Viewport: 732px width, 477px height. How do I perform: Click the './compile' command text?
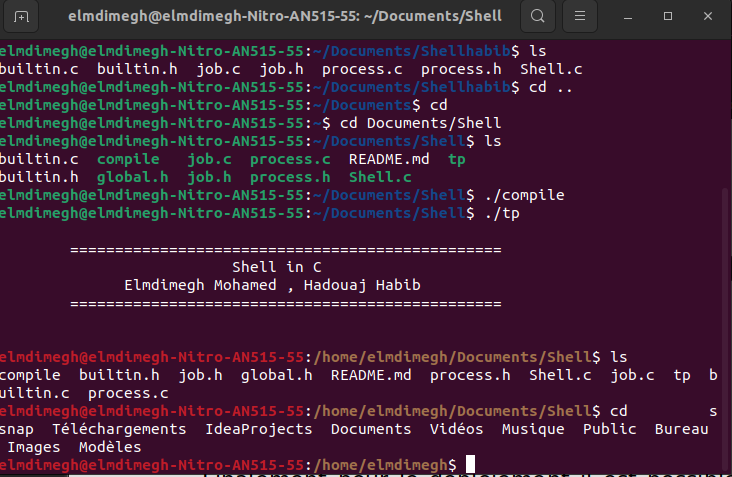[x=525, y=195]
